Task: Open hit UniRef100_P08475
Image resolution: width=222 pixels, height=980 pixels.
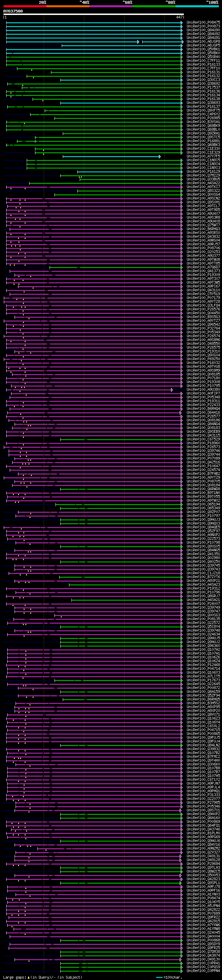Action: tap(203, 23)
